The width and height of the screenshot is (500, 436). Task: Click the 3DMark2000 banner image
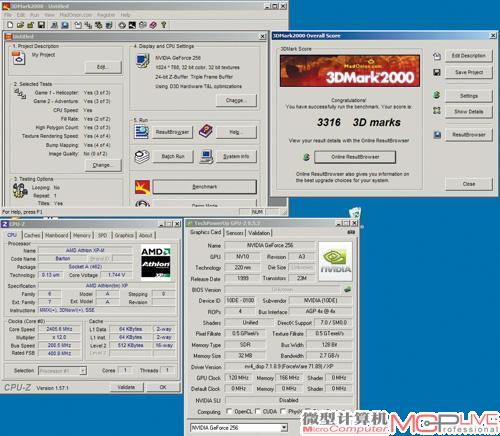coord(350,71)
